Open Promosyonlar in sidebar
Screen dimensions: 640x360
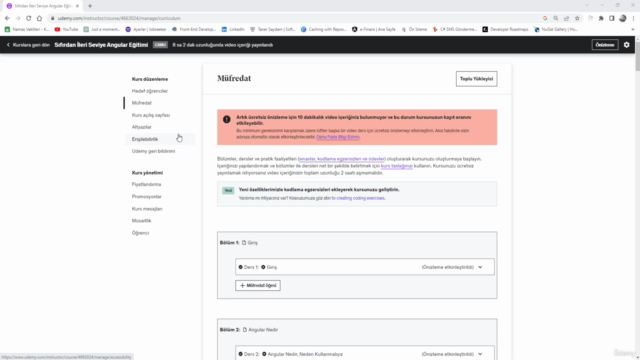(147, 197)
